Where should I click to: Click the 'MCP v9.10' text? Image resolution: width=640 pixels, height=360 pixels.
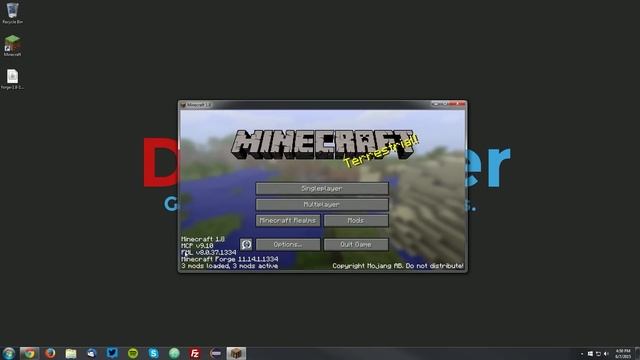coord(197,246)
